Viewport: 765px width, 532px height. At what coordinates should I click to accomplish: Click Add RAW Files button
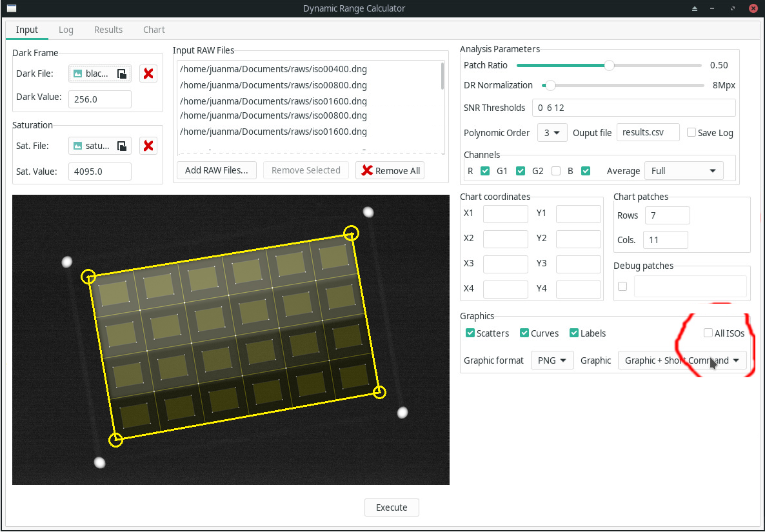[216, 170]
